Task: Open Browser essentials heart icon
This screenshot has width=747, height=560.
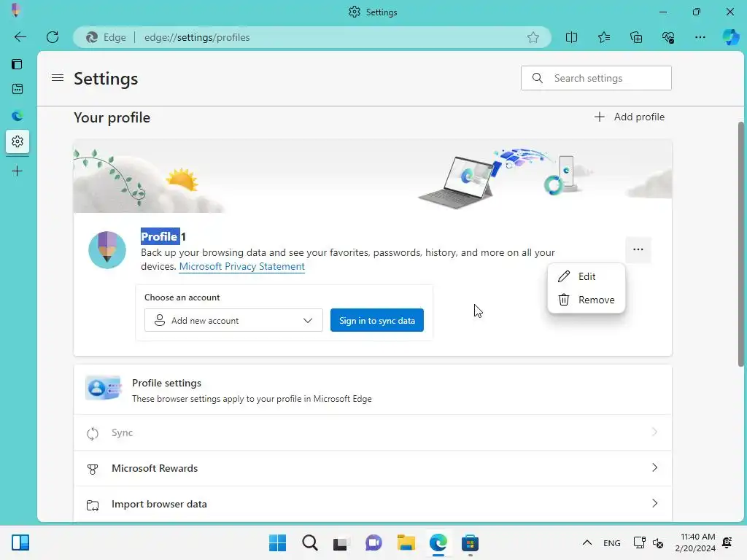Action: point(668,37)
